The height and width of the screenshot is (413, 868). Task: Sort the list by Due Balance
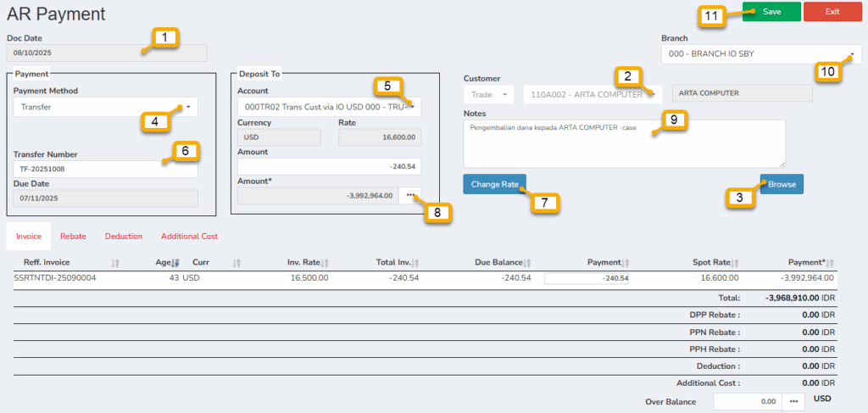coord(526,264)
